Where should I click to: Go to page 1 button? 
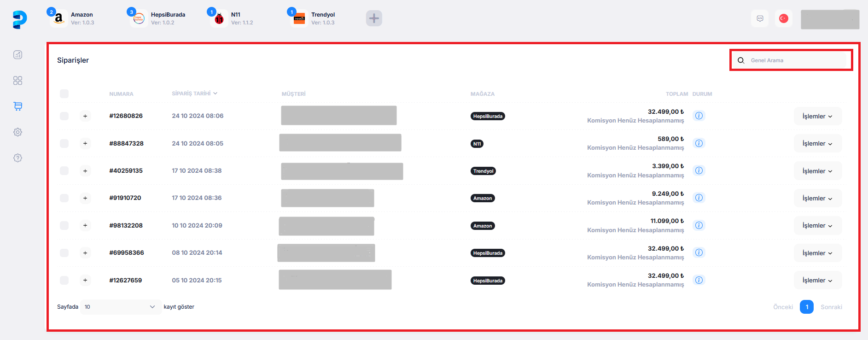tap(806, 307)
